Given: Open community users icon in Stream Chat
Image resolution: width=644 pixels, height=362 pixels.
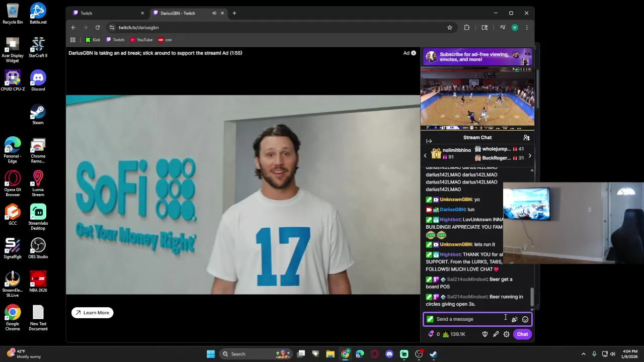Looking at the screenshot, I should pos(526,137).
